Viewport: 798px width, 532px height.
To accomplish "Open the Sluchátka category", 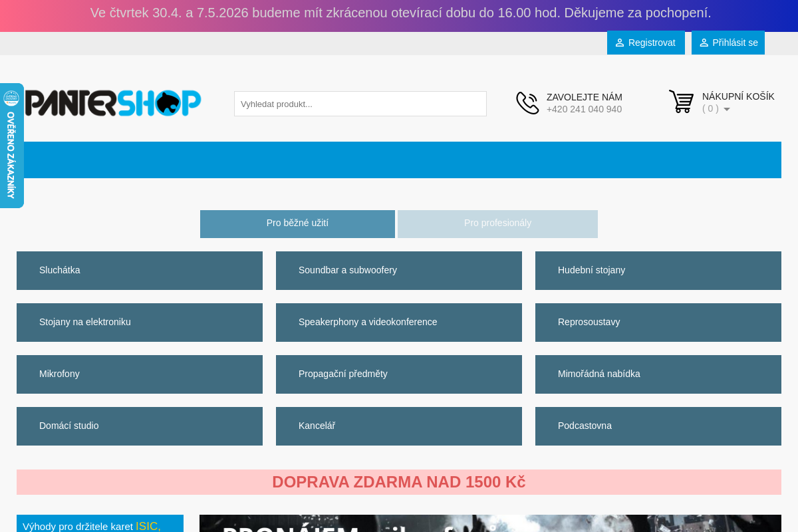I will tap(140, 271).
